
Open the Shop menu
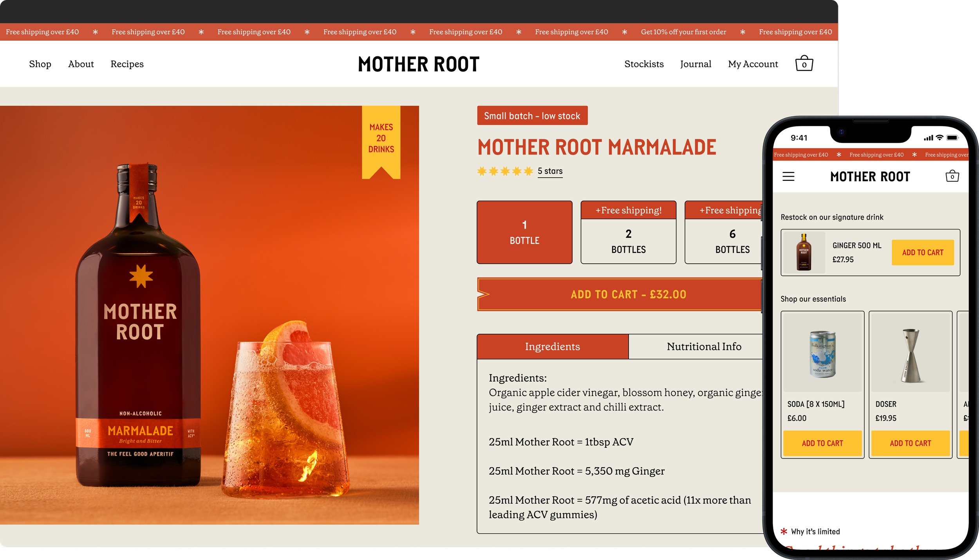click(x=40, y=64)
